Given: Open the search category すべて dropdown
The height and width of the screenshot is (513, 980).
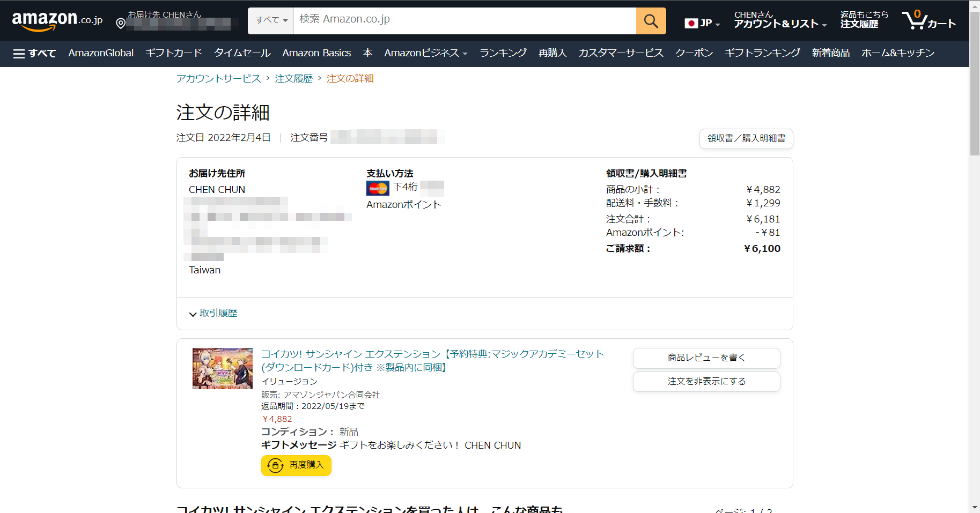Looking at the screenshot, I should [x=271, y=20].
